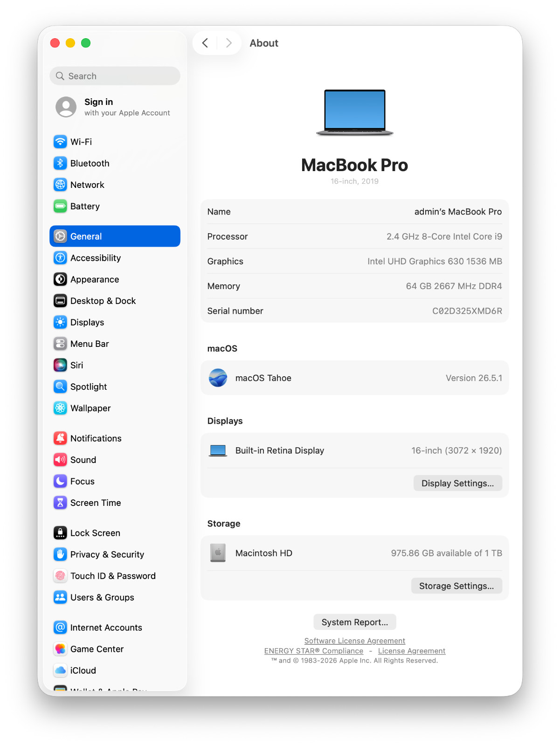
Task: Select Users & Groups icon
Action: 60,597
